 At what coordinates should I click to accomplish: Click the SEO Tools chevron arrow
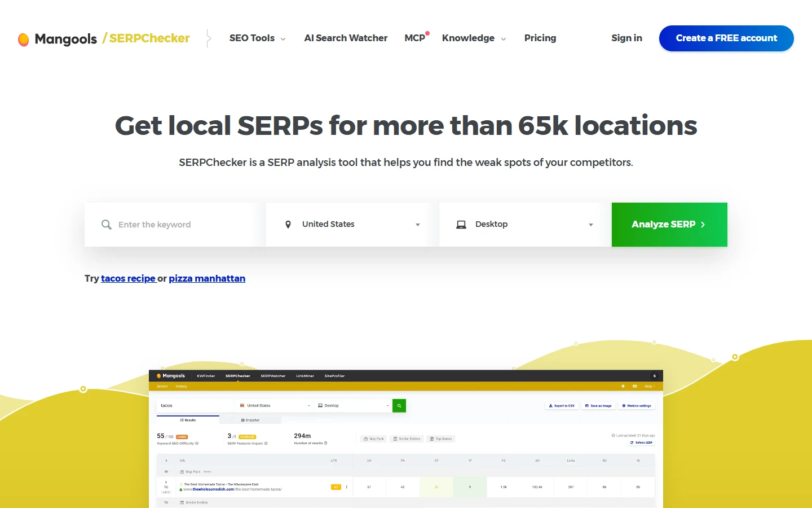point(283,39)
